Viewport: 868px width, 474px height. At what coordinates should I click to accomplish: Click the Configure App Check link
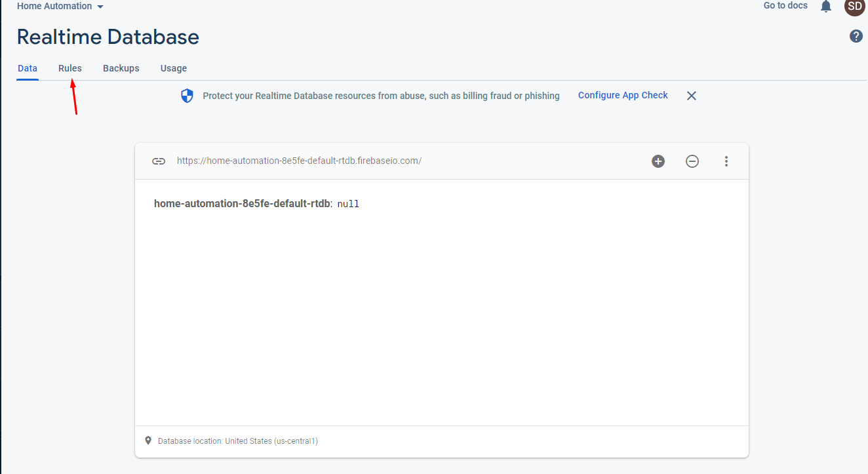click(623, 96)
